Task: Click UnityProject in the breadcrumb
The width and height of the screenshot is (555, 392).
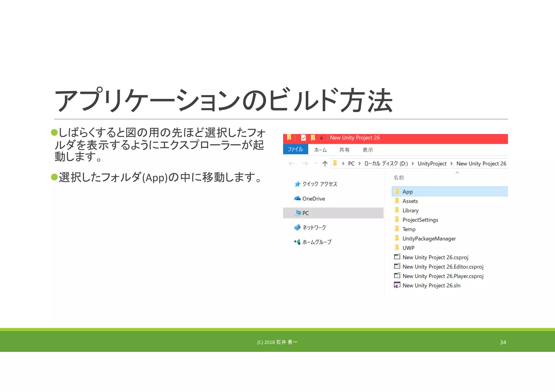Action: (432, 164)
